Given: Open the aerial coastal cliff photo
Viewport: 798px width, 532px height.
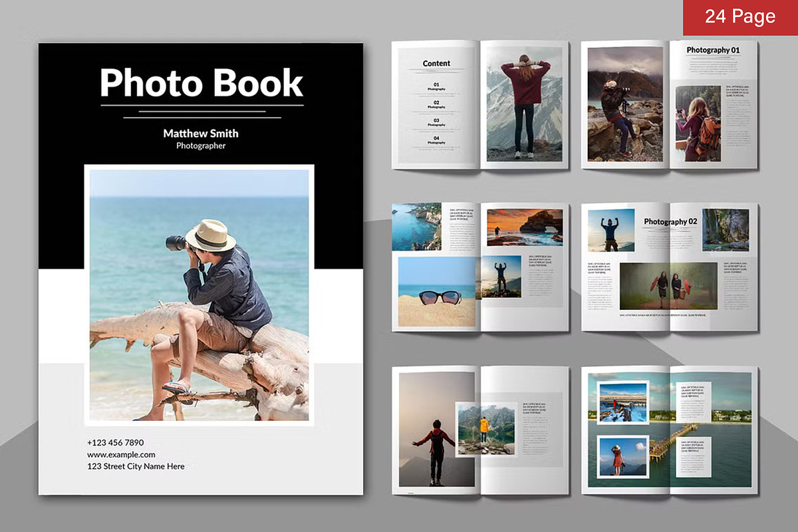Looking at the screenshot, I should (x=417, y=227).
